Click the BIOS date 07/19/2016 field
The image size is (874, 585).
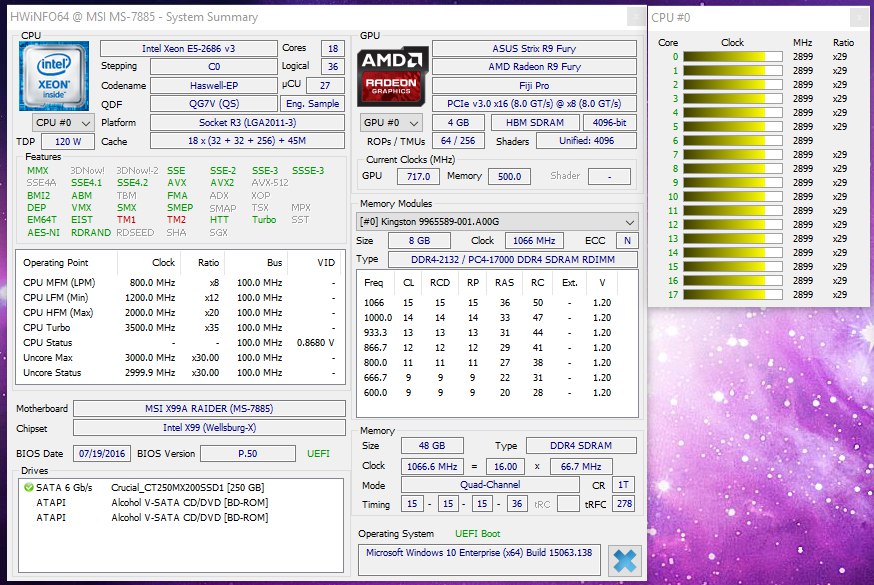[x=102, y=454]
